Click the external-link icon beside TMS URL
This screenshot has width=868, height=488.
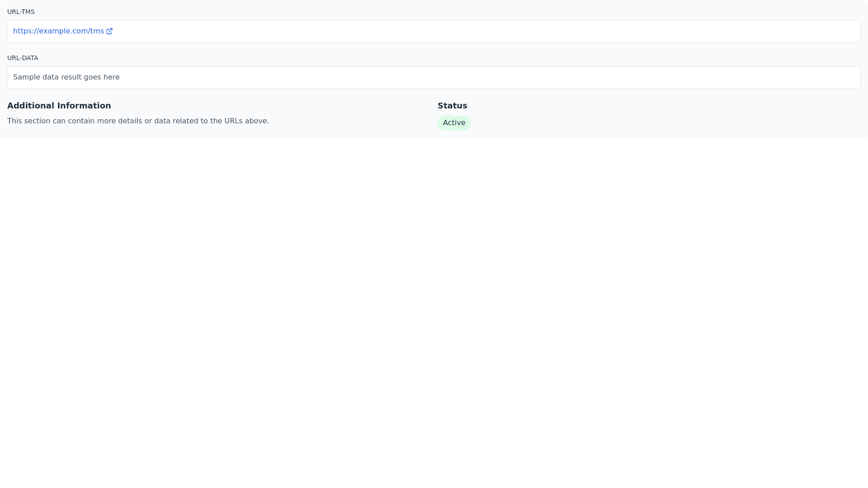[109, 31]
